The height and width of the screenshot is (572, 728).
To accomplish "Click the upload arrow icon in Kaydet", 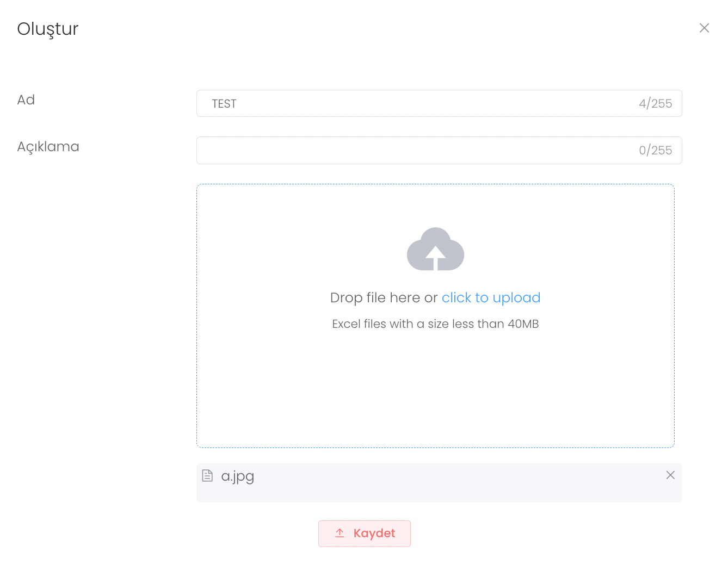I will tap(340, 533).
